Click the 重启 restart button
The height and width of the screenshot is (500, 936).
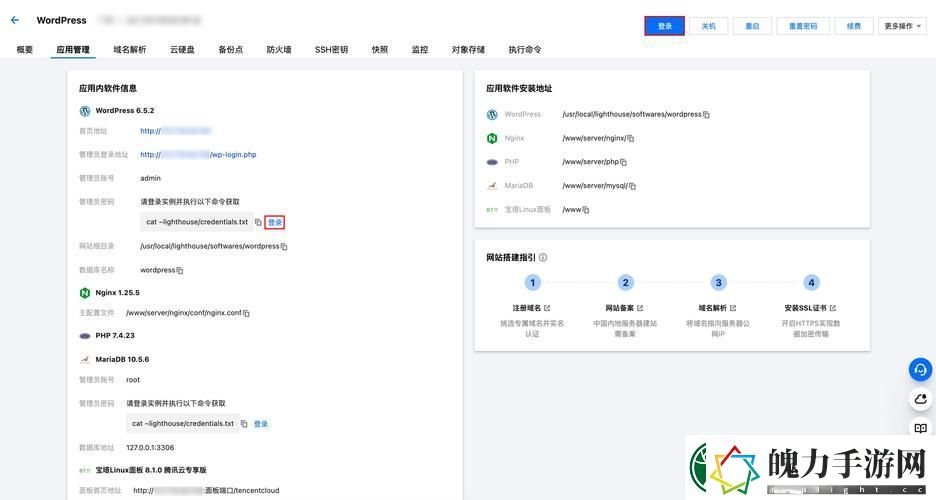[752, 26]
